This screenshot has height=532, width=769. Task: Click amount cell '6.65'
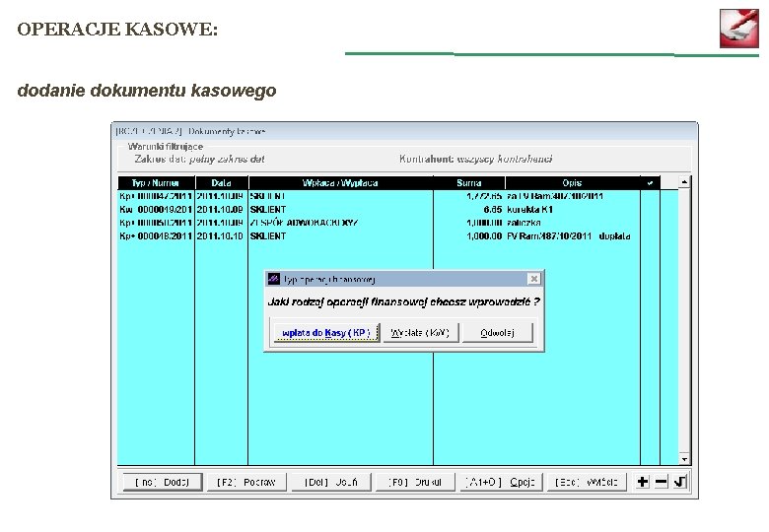[x=492, y=209]
